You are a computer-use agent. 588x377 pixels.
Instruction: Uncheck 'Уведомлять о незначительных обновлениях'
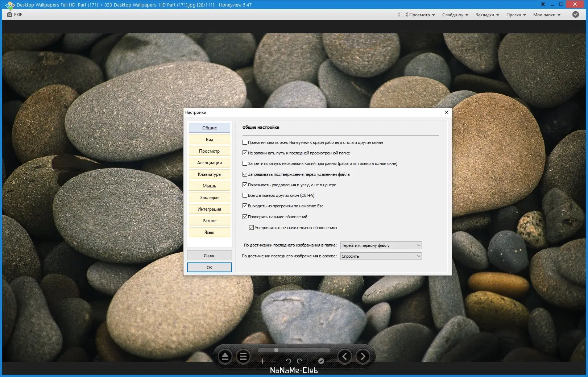(x=251, y=227)
